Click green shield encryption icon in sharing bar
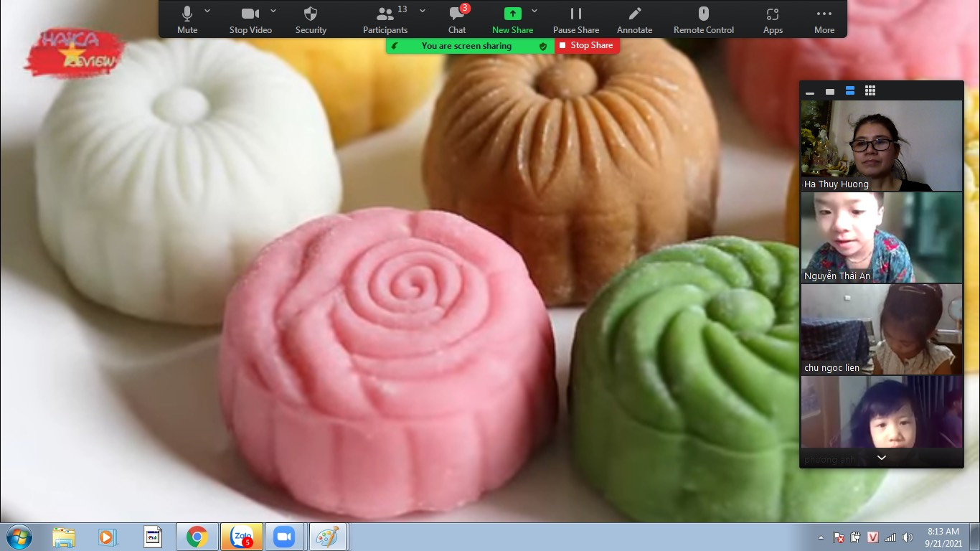The height and width of the screenshot is (551, 980). pos(543,46)
